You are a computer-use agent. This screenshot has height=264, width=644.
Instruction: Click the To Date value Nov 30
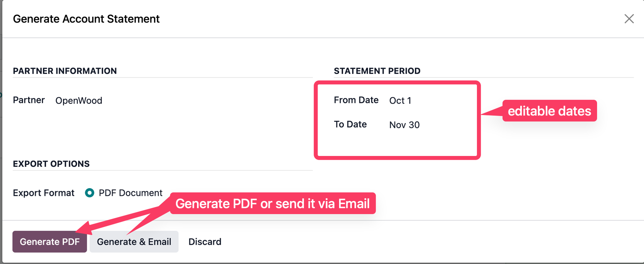404,125
